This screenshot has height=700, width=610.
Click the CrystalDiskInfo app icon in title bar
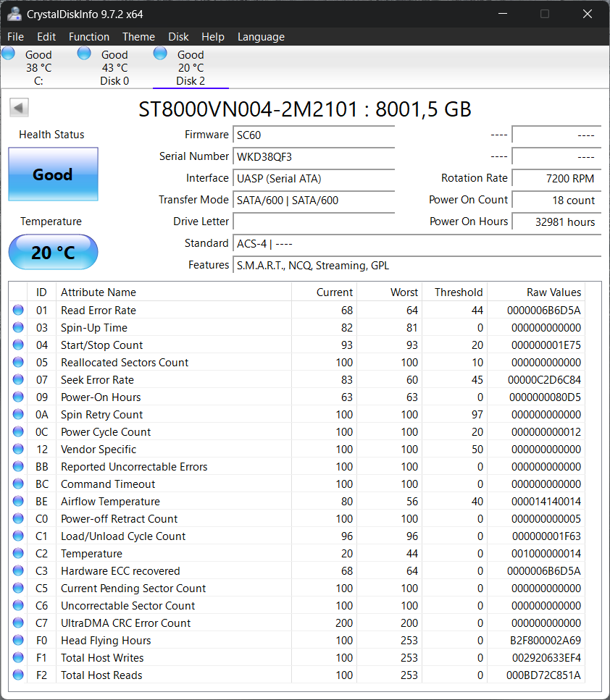(x=14, y=14)
